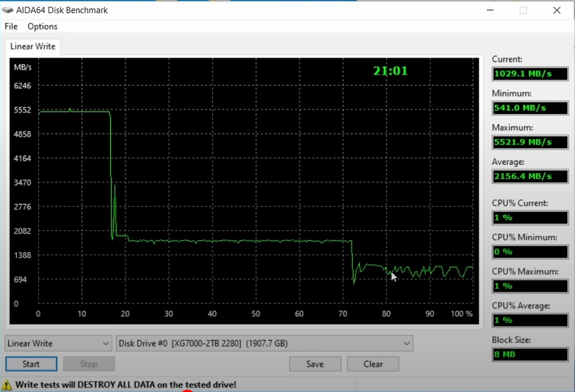The height and width of the screenshot is (392, 575).
Task: Click the DESTROY ALL DATA warning text
Action: pyautogui.click(x=125, y=384)
